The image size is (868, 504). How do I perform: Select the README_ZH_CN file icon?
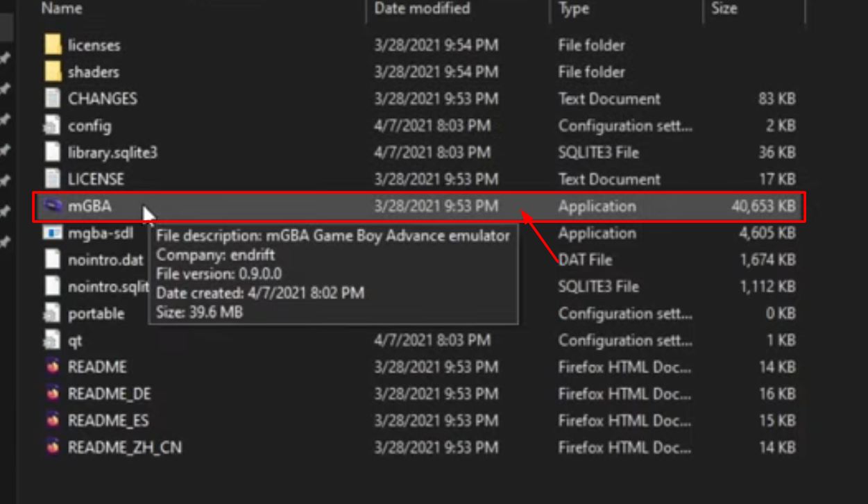pyautogui.click(x=53, y=447)
